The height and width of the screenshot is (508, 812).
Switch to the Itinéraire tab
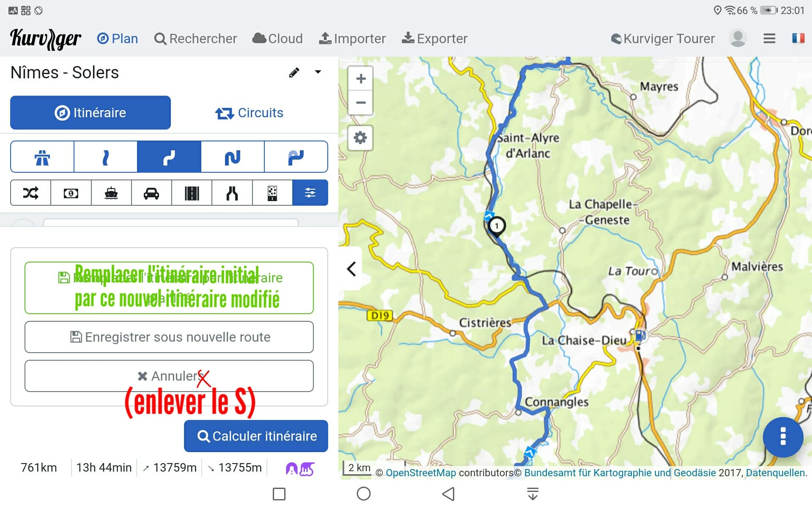point(91,113)
